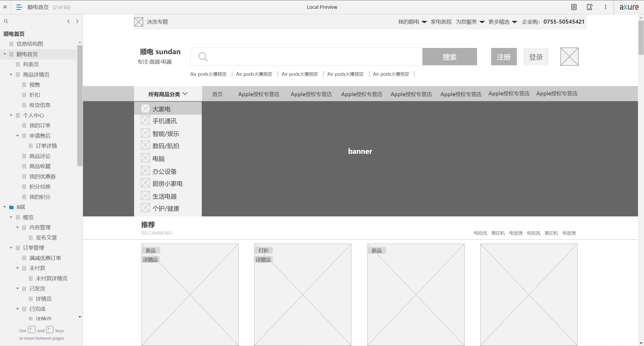644x346 pixels.
Task: Select the 首页 nav tab
Action: pyautogui.click(x=217, y=94)
